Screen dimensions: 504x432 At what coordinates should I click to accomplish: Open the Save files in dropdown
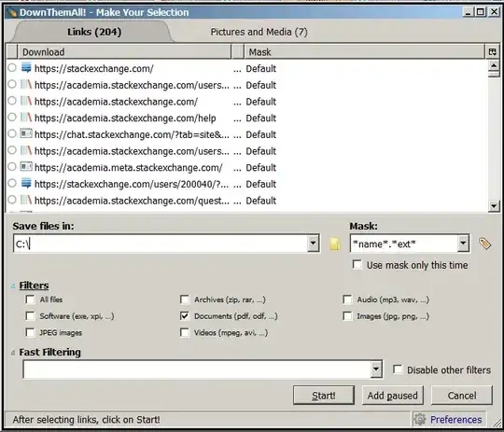[313, 244]
